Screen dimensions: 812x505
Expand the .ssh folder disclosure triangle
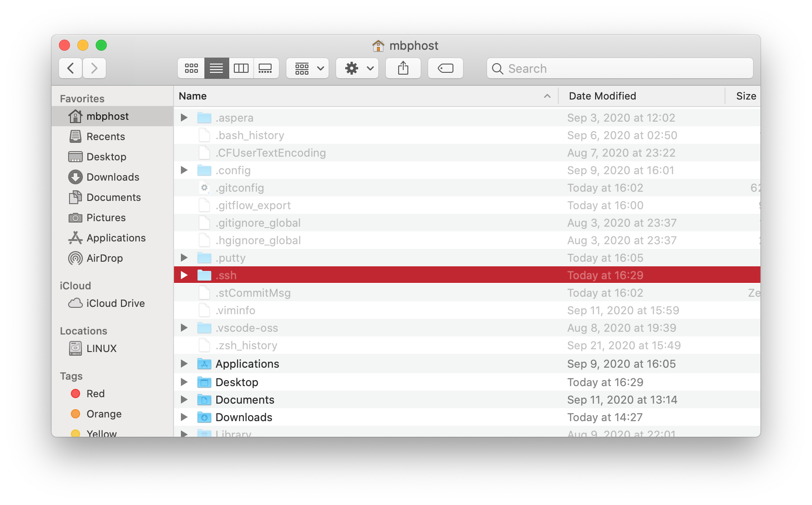tap(184, 275)
